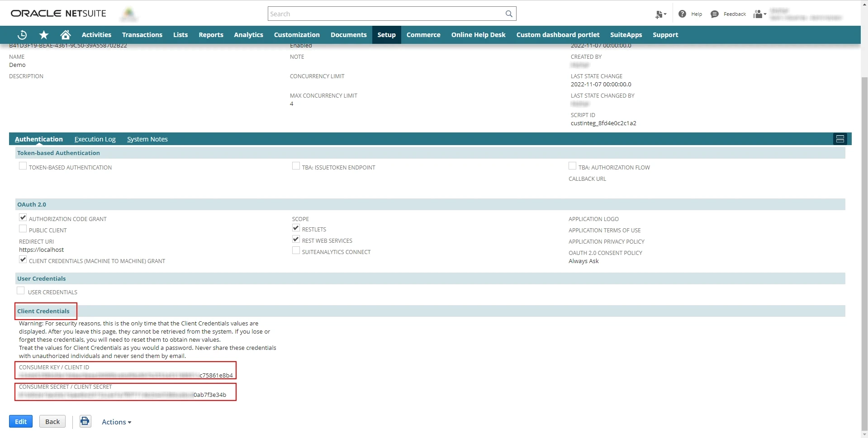Toggle Token-Based Authentication checkbox
868x438 pixels.
(x=23, y=166)
